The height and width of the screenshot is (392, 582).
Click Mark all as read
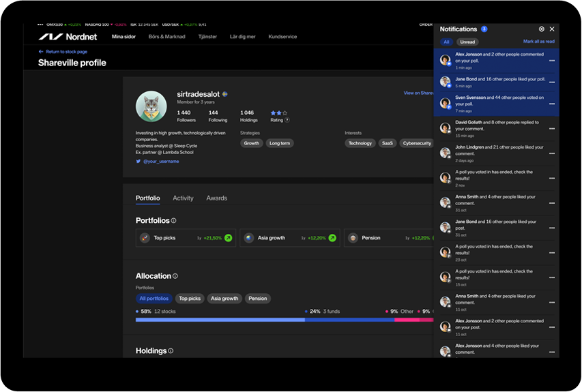(539, 42)
